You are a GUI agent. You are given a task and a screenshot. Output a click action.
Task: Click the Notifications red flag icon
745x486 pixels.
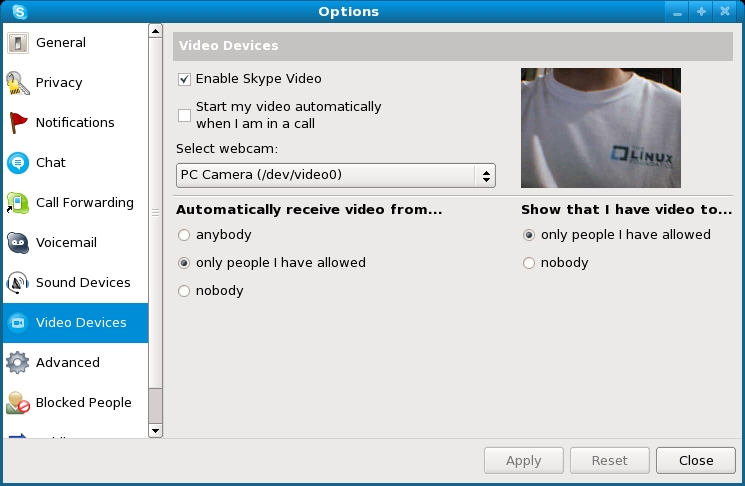coord(18,123)
